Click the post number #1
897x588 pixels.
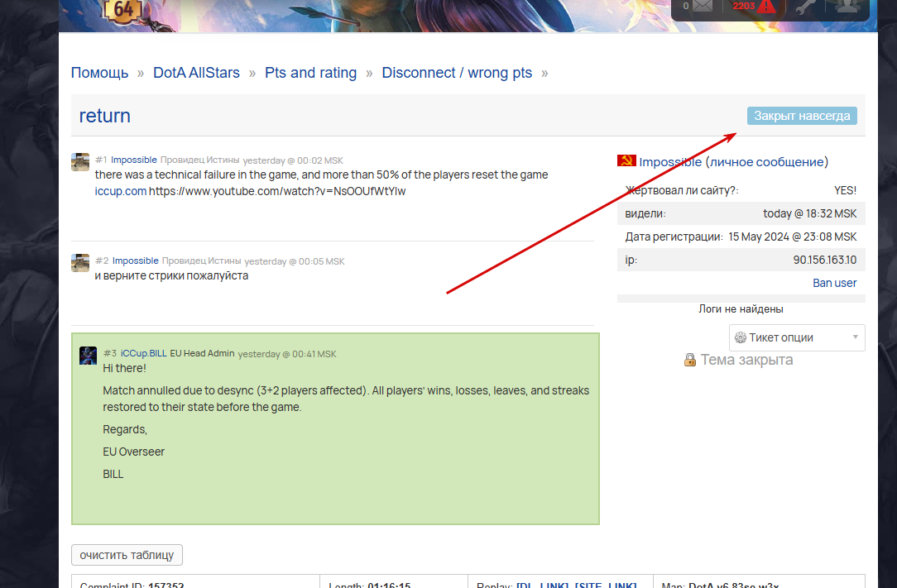(x=101, y=160)
